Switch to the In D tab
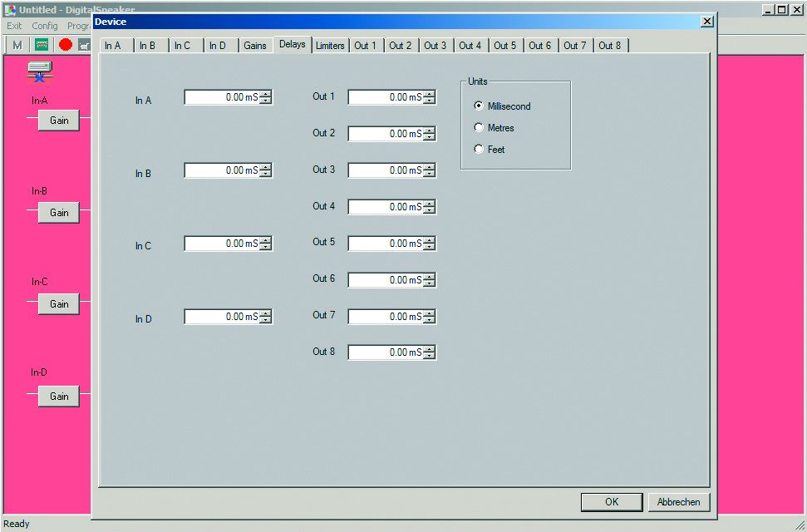Image resolution: width=807 pixels, height=532 pixels. [220, 46]
